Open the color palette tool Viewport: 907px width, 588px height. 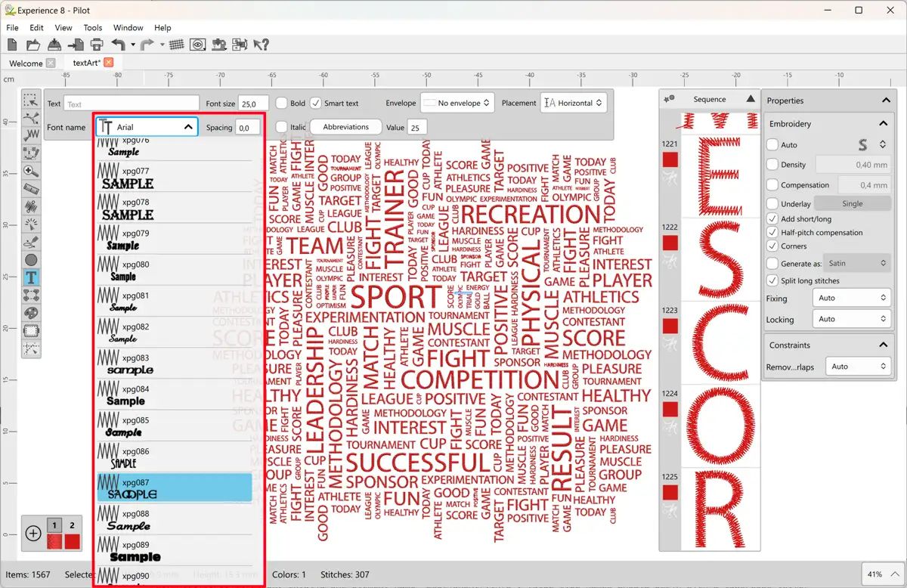(x=31, y=313)
